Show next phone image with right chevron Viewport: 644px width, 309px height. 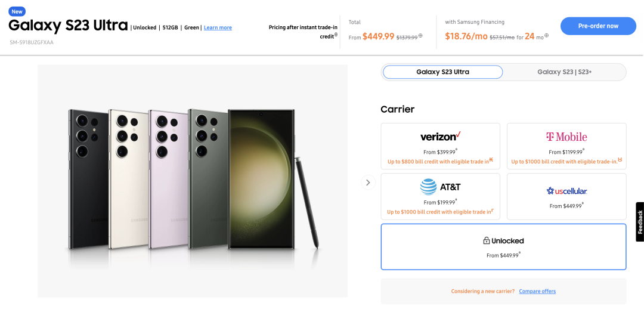(x=368, y=183)
